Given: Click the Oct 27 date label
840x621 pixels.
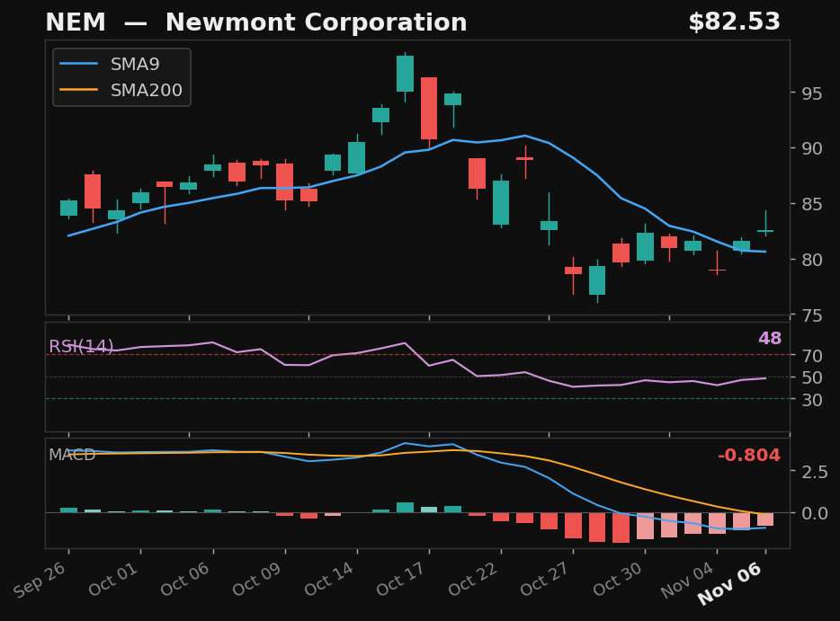Looking at the screenshot, I should coord(545,580).
